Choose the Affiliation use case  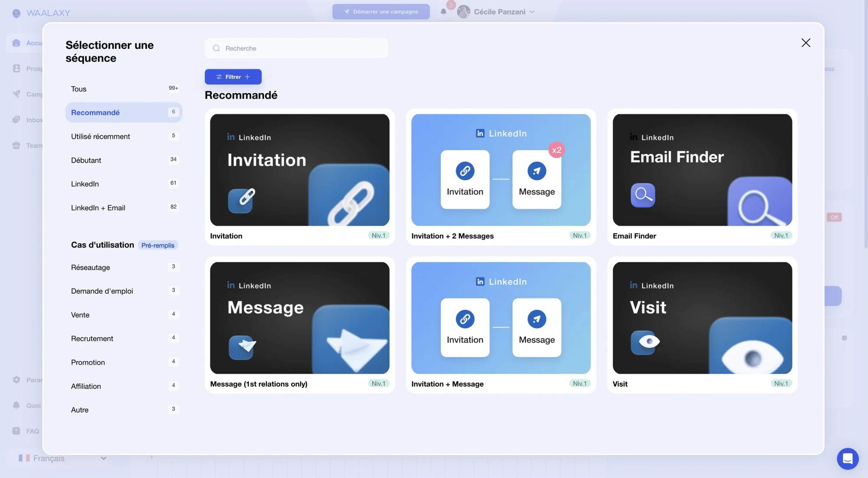[124, 386]
